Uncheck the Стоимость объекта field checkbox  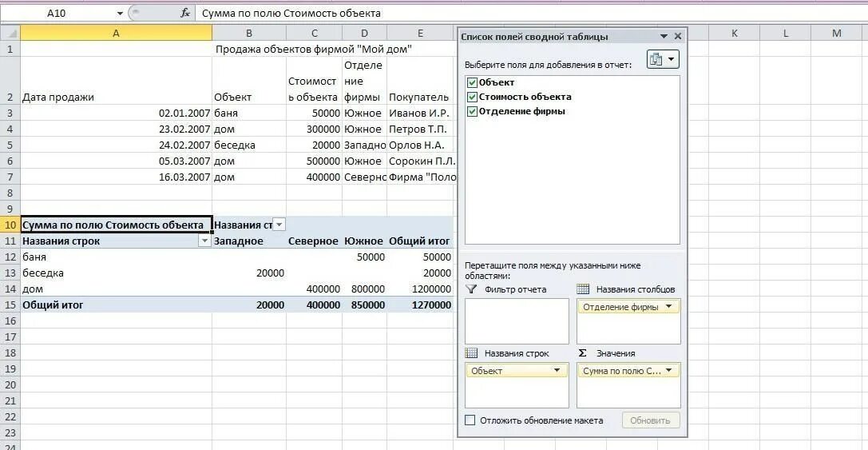[472, 97]
